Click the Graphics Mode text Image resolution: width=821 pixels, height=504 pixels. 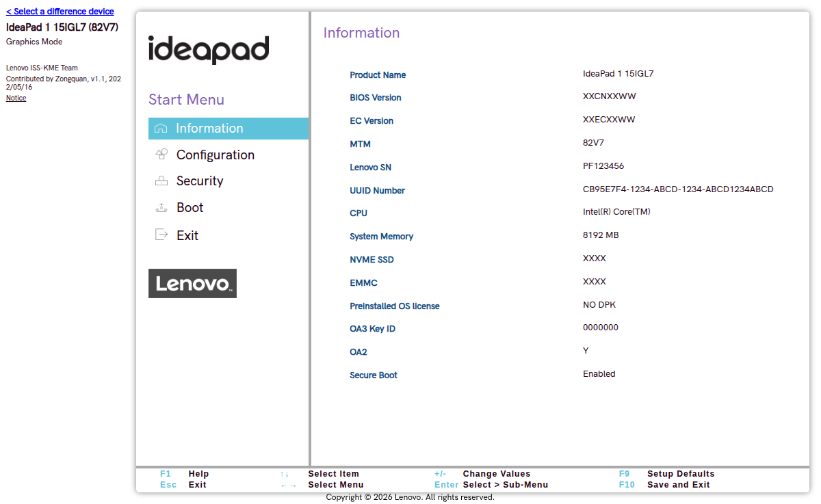point(34,42)
